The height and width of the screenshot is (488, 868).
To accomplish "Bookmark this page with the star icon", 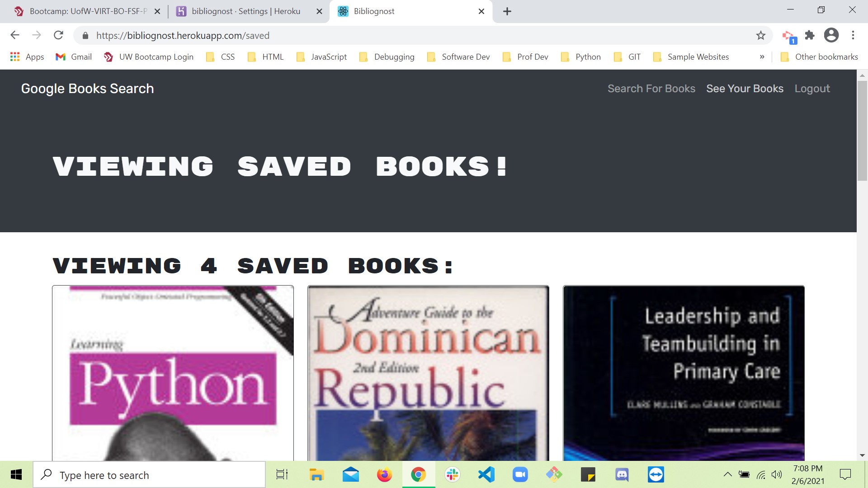I will [x=761, y=35].
